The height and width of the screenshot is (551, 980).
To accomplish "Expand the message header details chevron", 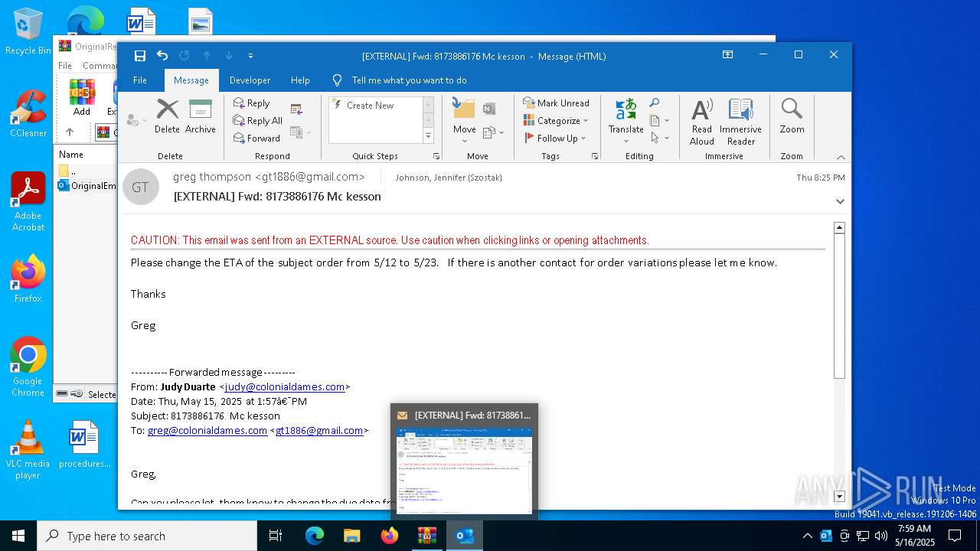I will 840,201.
